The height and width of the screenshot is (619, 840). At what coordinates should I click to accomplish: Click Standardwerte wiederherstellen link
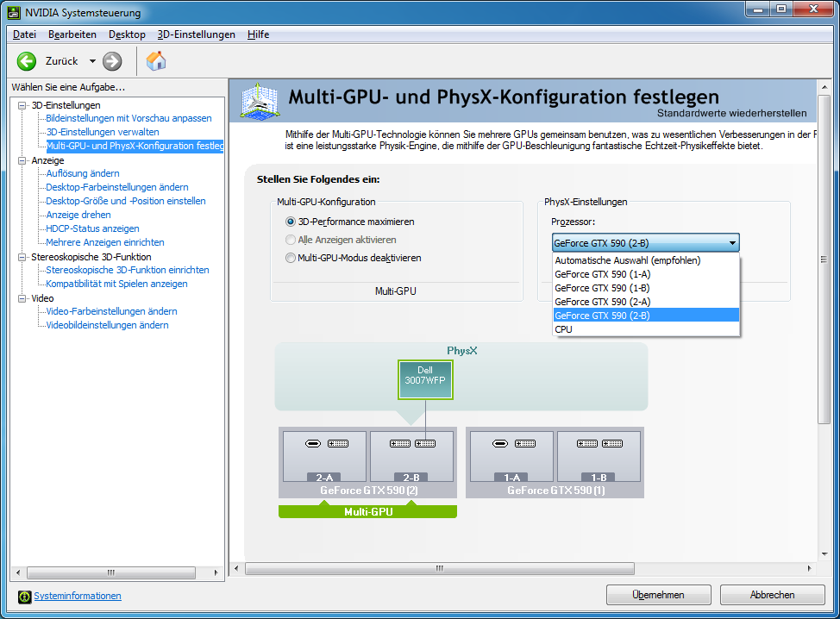[x=732, y=113]
